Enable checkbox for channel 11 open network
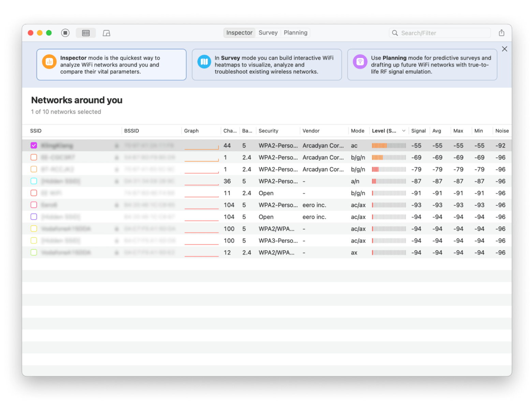 coord(34,193)
